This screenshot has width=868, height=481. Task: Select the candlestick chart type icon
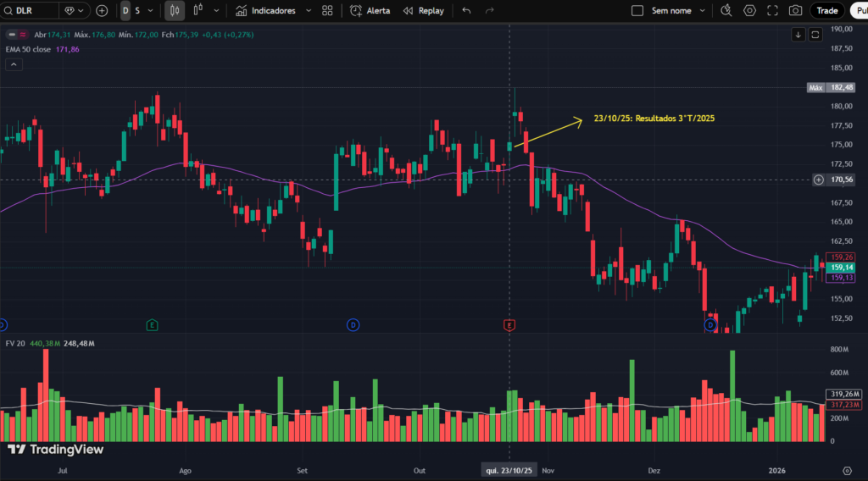click(x=175, y=10)
